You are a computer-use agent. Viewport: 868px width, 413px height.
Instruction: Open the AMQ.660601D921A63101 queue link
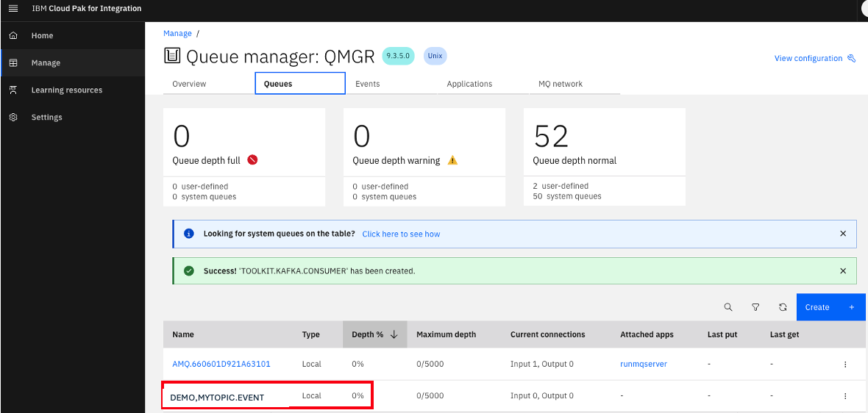(221, 364)
